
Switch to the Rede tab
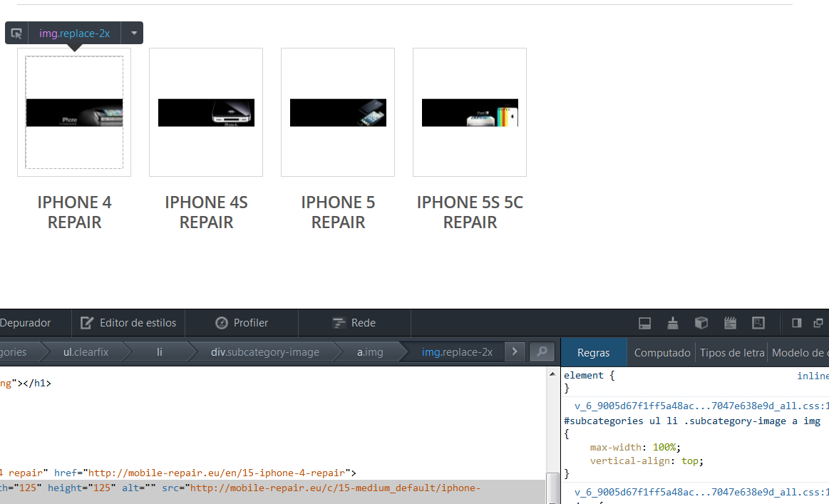[x=354, y=323]
